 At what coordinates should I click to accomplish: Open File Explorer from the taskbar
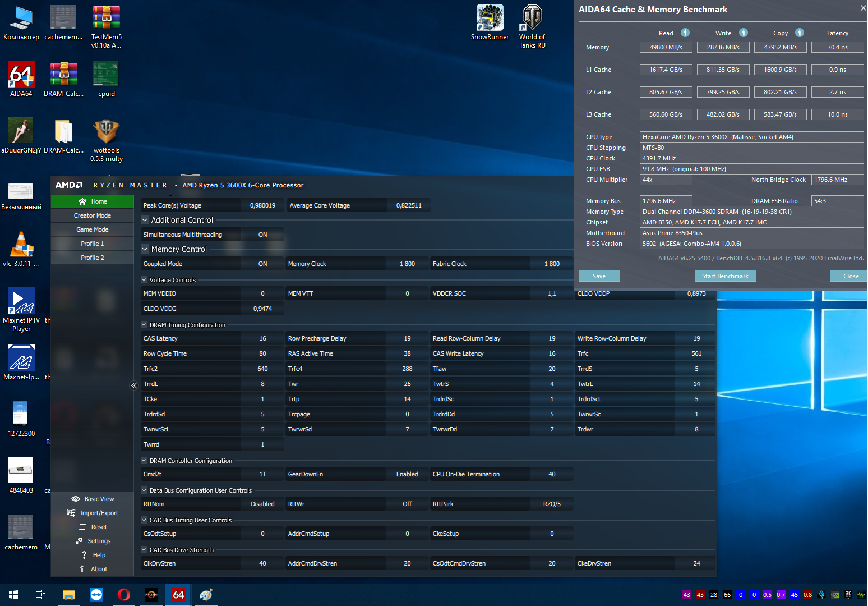[x=68, y=595]
